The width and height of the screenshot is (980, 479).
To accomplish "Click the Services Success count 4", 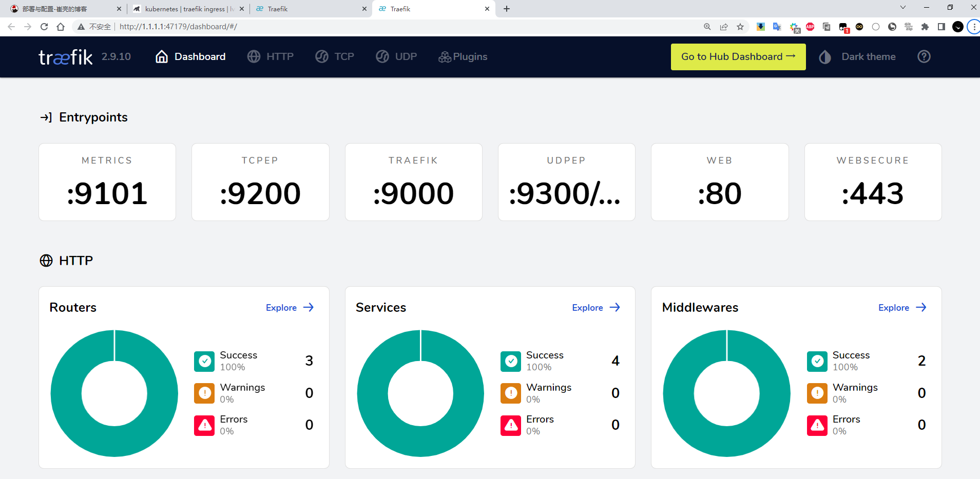I will pyautogui.click(x=616, y=361).
